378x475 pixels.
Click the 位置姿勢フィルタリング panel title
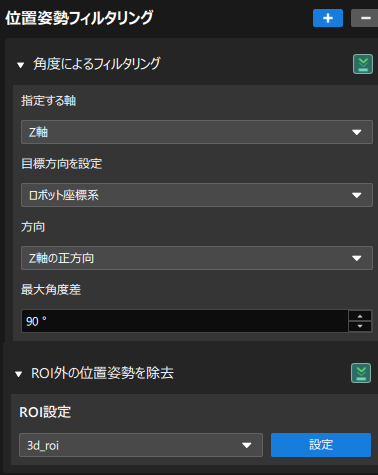[79, 18]
